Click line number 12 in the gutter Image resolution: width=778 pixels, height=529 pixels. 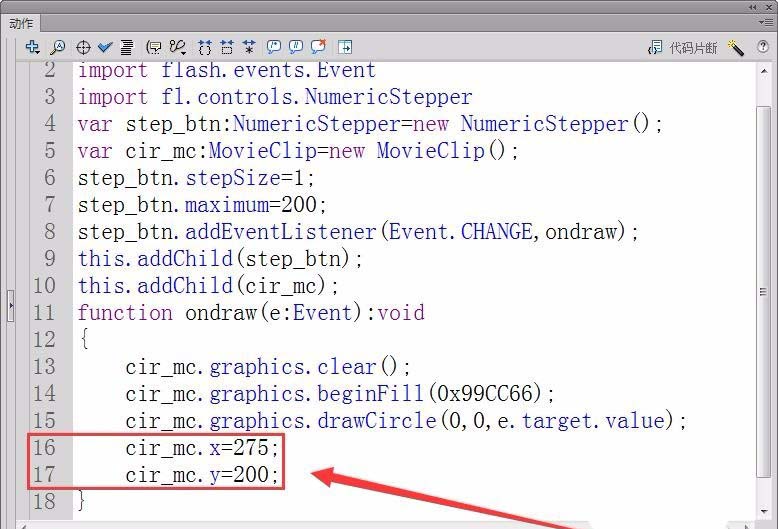pyautogui.click(x=44, y=339)
